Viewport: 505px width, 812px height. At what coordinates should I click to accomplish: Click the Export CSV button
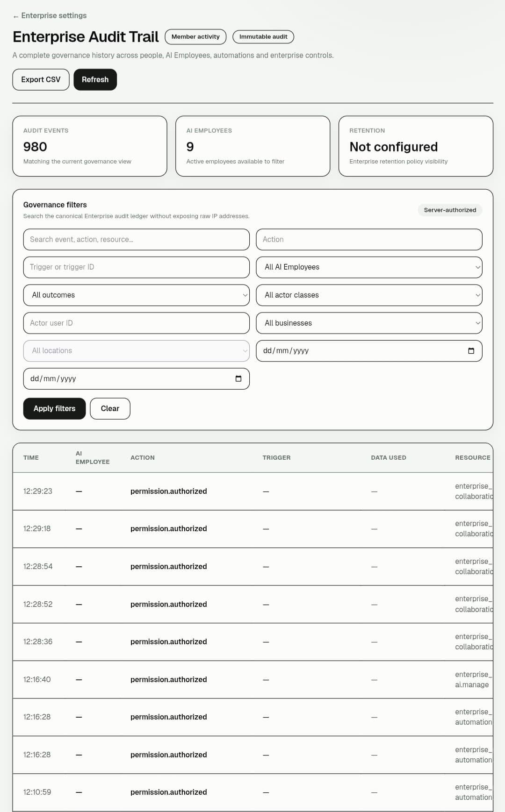(x=41, y=79)
